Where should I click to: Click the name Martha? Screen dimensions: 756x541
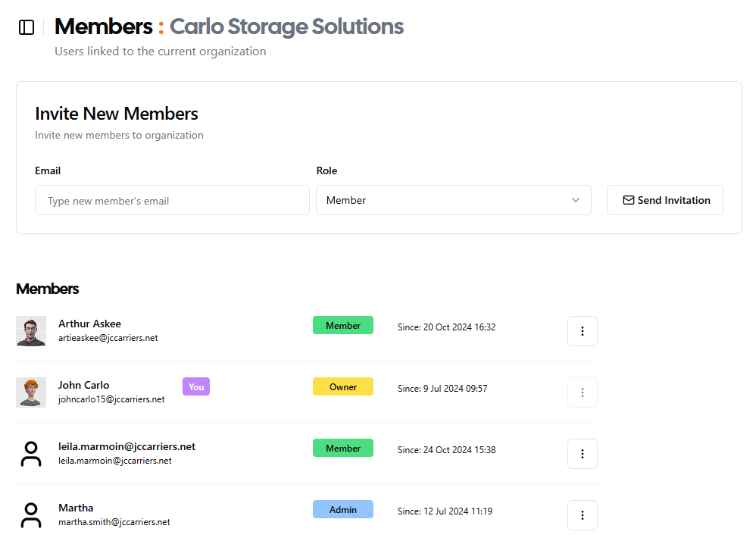76,508
